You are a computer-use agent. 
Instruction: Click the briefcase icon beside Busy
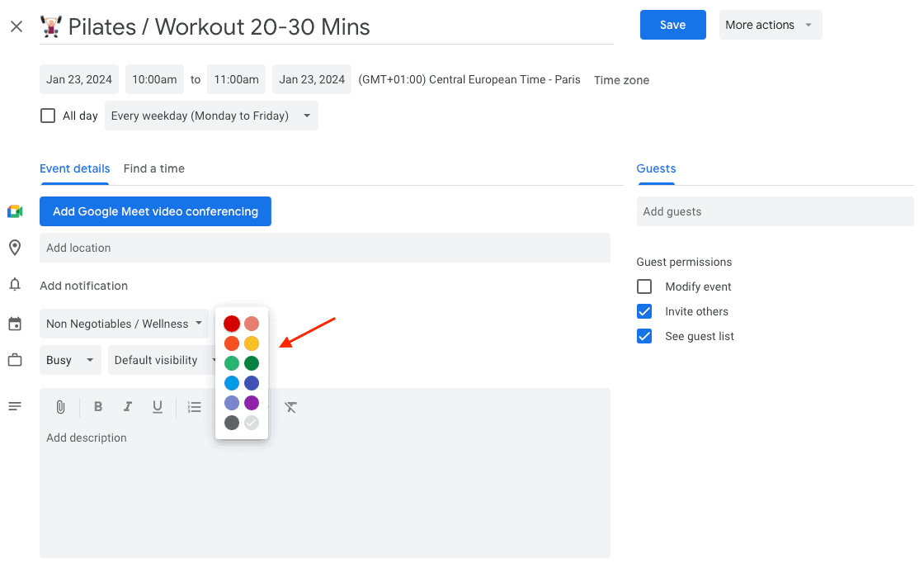15,360
